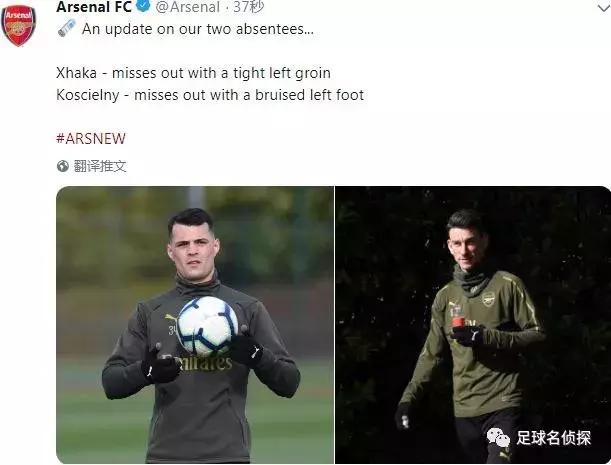Open the 37秒 tweet timestamp
611x465 pixels.
[249, 7]
